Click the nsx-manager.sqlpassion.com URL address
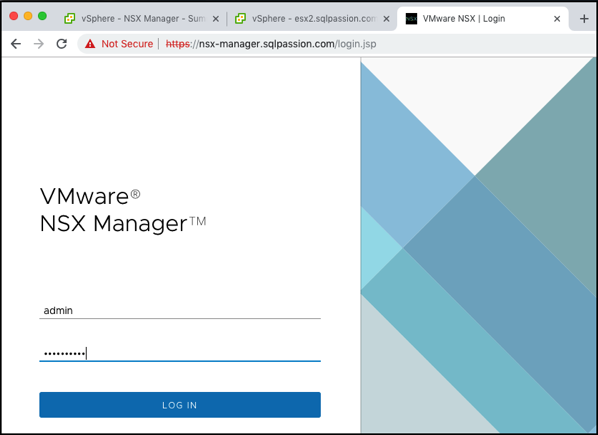 (x=271, y=44)
